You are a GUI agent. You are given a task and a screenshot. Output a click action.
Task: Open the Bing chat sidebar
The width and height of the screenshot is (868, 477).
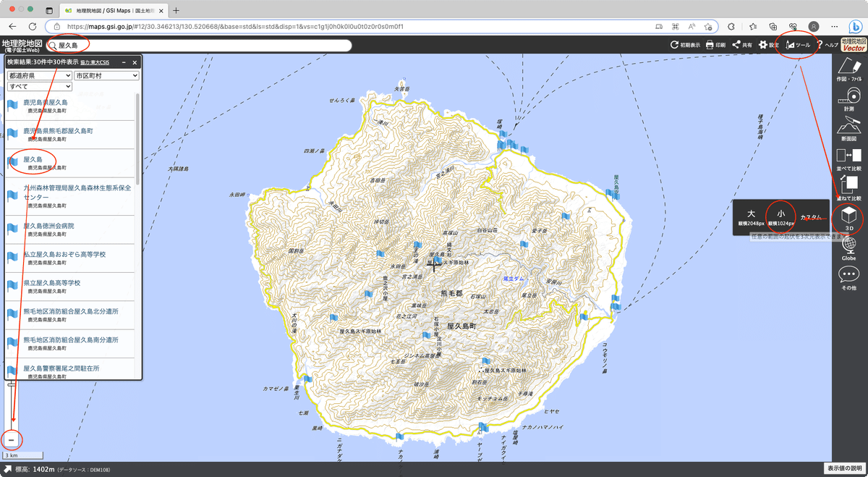pyautogui.click(x=856, y=26)
